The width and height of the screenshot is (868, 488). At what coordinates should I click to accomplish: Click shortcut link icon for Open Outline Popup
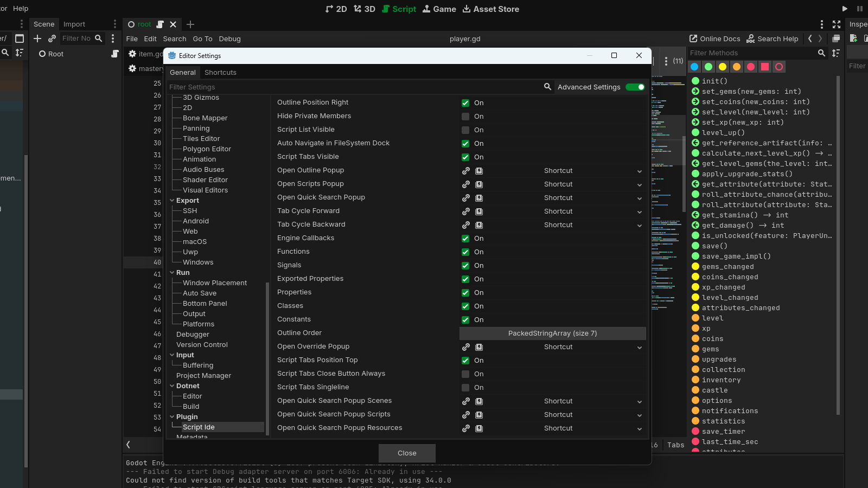[x=466, y=171]
